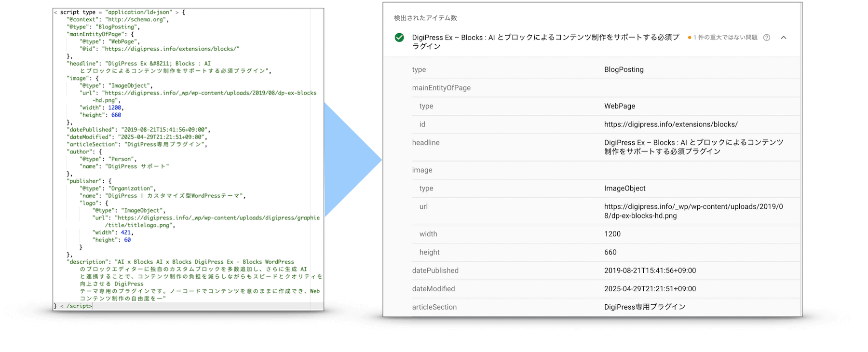
Task: Collapse the detected item with the chevron
Action: point(784,38)
